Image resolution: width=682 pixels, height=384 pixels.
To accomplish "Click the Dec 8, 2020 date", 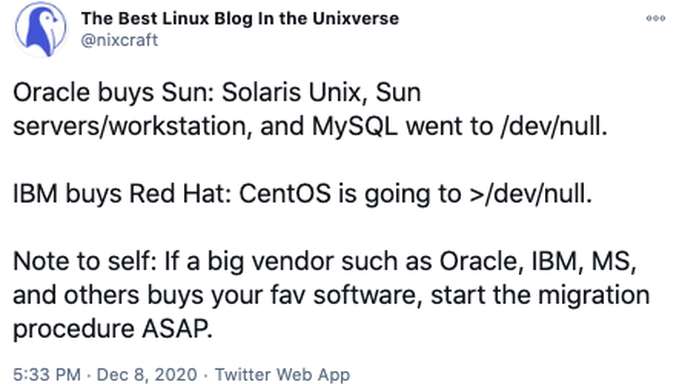I will [147, 374].
